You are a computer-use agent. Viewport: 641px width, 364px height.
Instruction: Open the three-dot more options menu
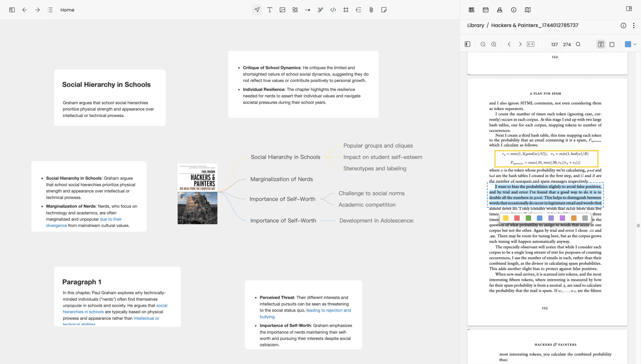pos(634,26)
